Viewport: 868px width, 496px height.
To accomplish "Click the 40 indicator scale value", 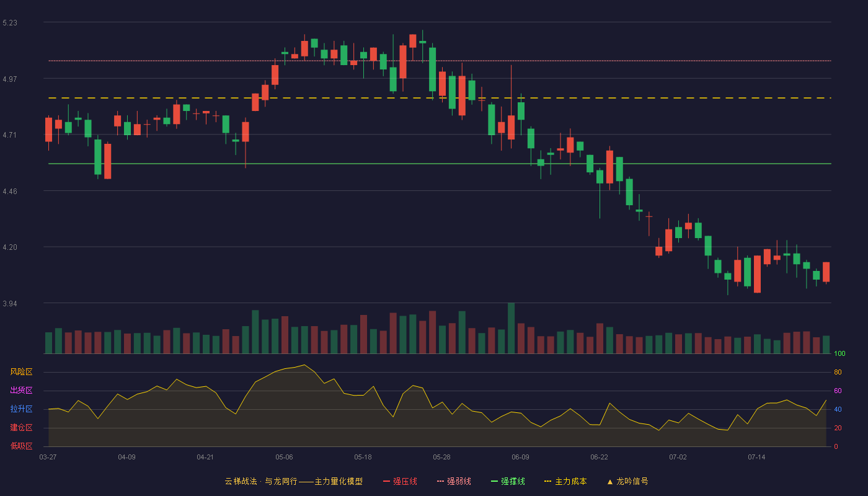I will pyautogui.click(x=838, y=410).
